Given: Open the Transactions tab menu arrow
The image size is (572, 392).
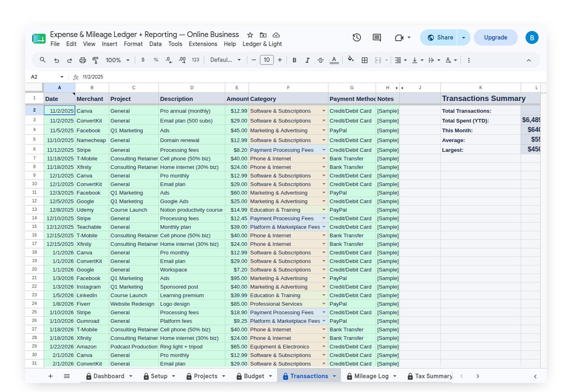Looking at the screenshot, I should click(334, 376).
